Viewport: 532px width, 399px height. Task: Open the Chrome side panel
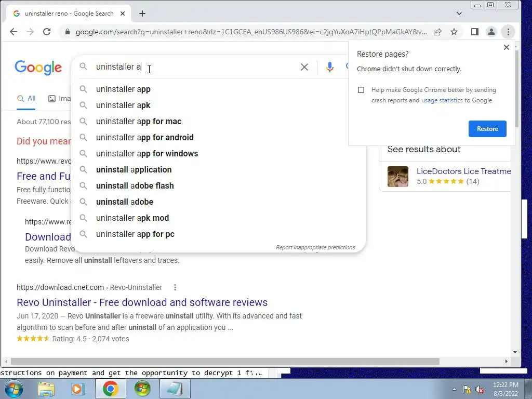point(475,32)
